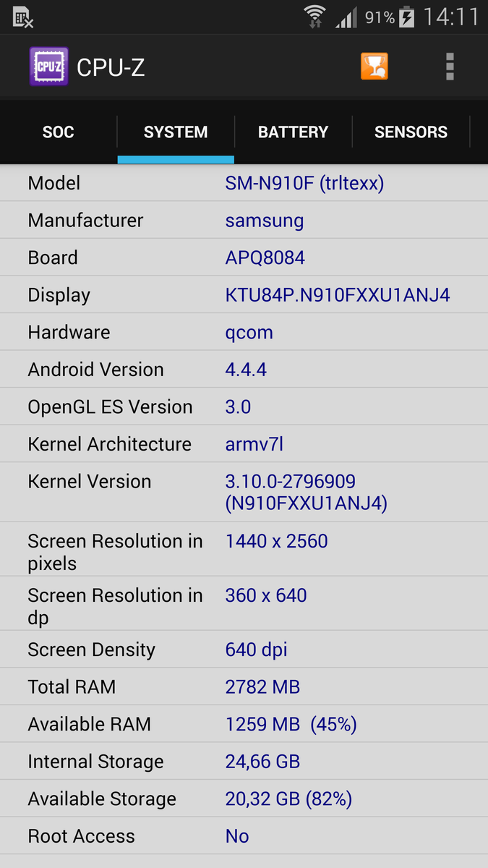Select the Model row SM-N910F

coord(244,183)
